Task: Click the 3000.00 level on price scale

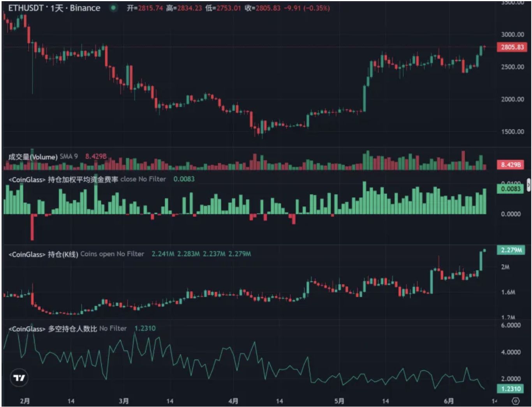Action: click(x=513, y=34)
